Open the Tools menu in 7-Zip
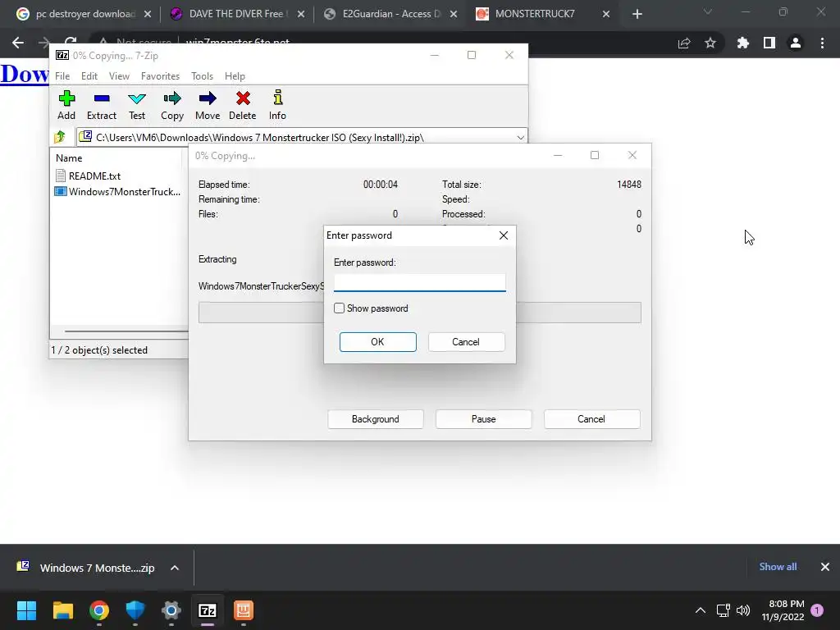 coord(202,76)
